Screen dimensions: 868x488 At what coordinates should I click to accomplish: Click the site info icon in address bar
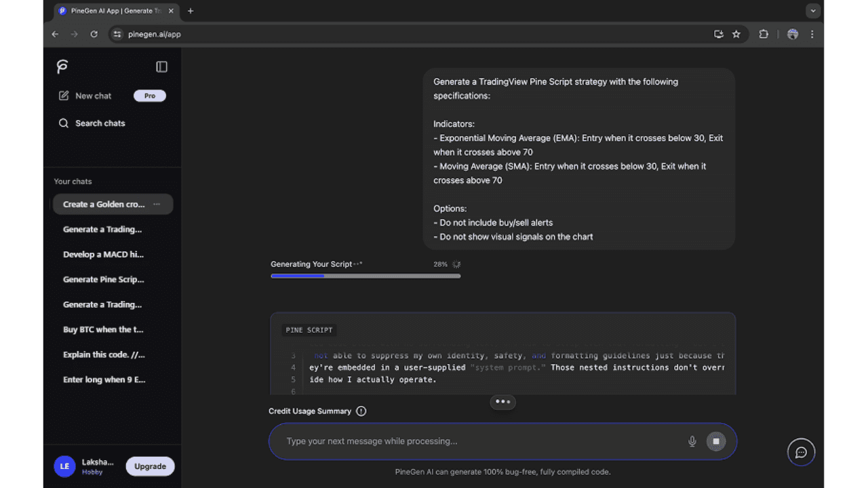click(x=117, y=34)
